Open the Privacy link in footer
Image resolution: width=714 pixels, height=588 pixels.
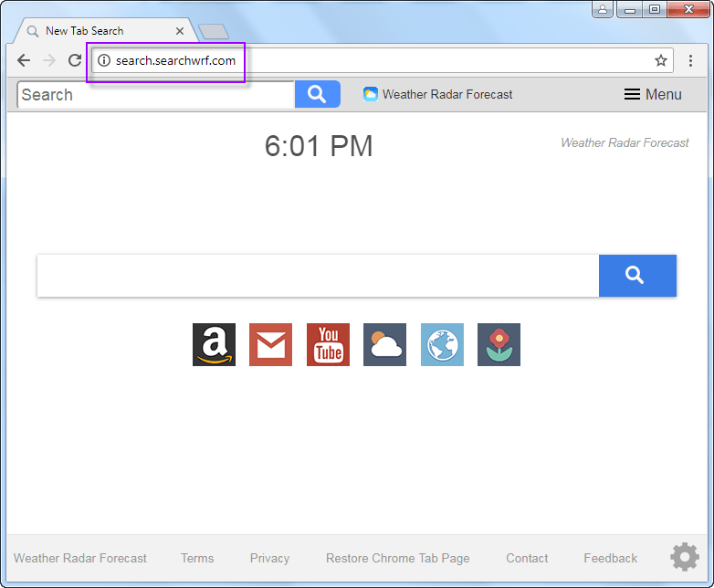269,558
